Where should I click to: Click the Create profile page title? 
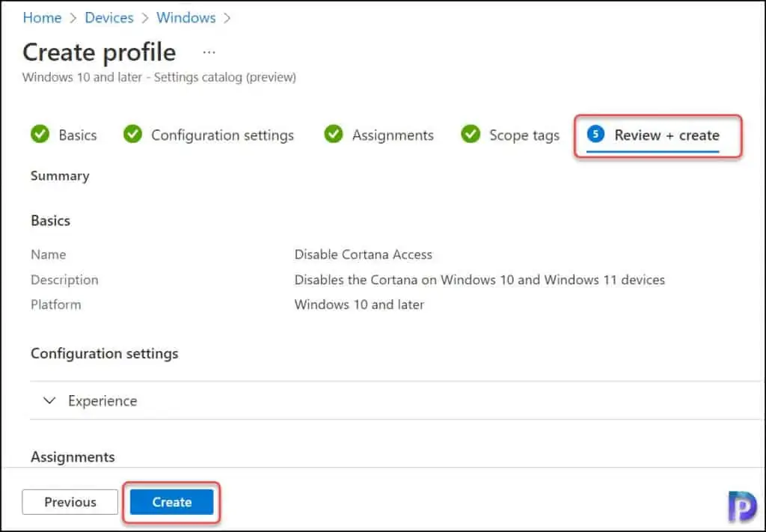pos(99,52)
